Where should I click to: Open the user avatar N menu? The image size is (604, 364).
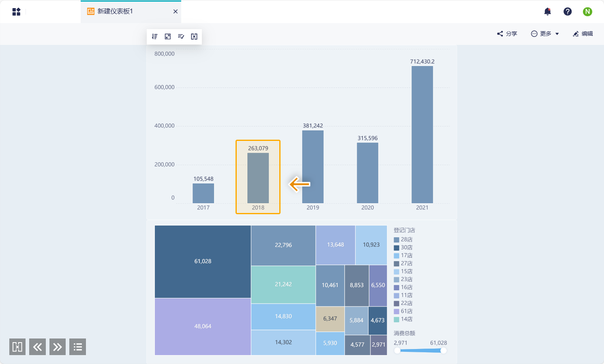coord(587,11)
